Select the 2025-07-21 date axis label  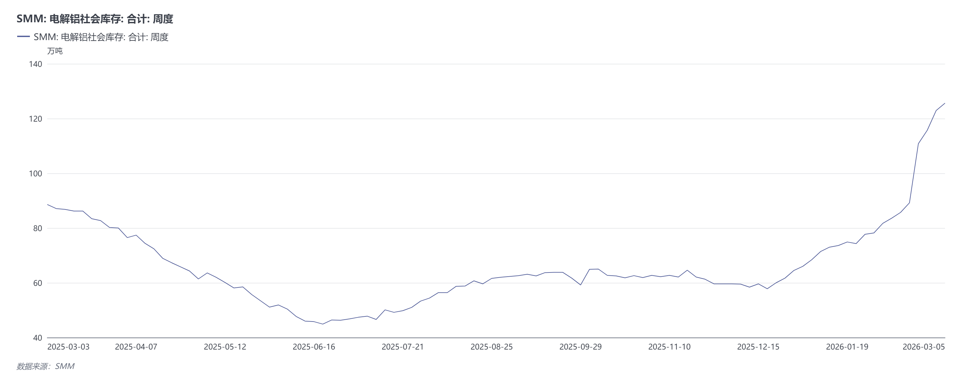tap(403, 347)
